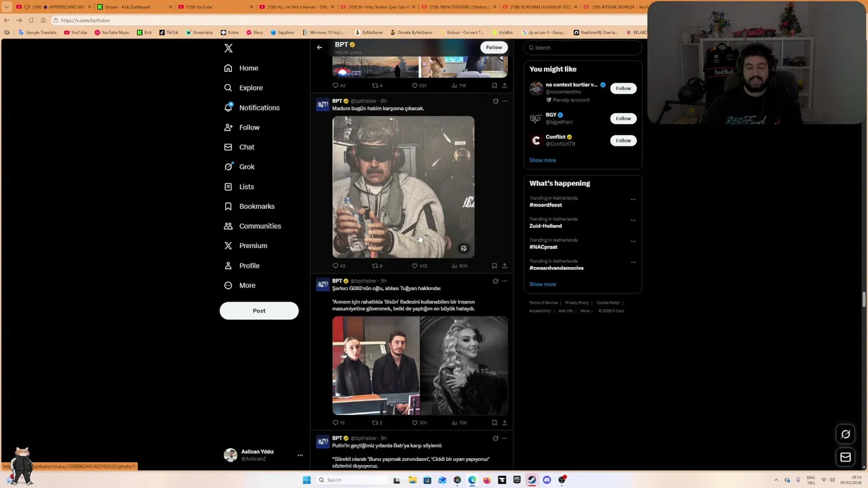Repost the Güllü post
The width and height of the screenshot is (868, 488).
[377, 422]
